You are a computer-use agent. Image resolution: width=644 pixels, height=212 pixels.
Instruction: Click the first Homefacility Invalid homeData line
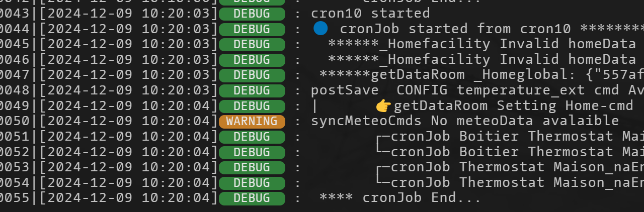coord(486,44)
